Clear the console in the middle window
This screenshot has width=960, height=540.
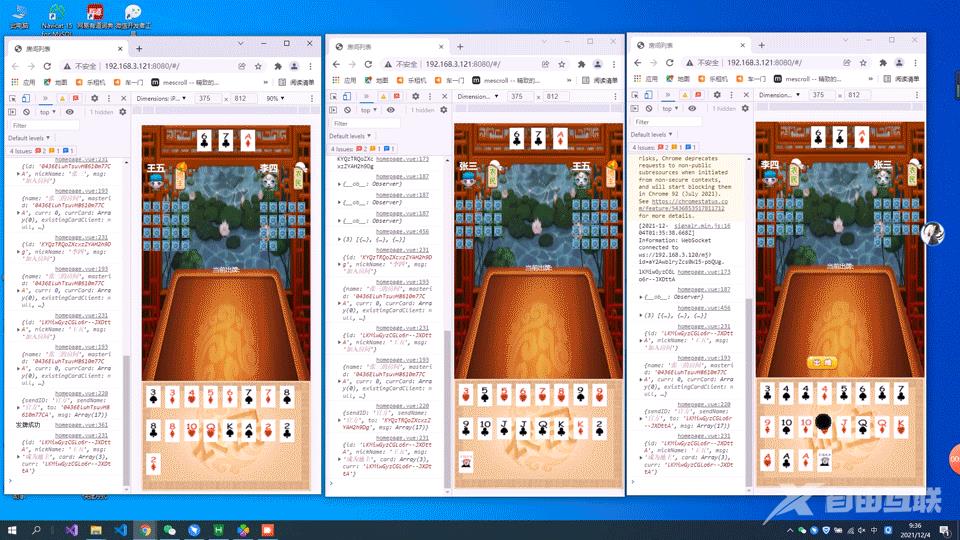pos(347,110)
